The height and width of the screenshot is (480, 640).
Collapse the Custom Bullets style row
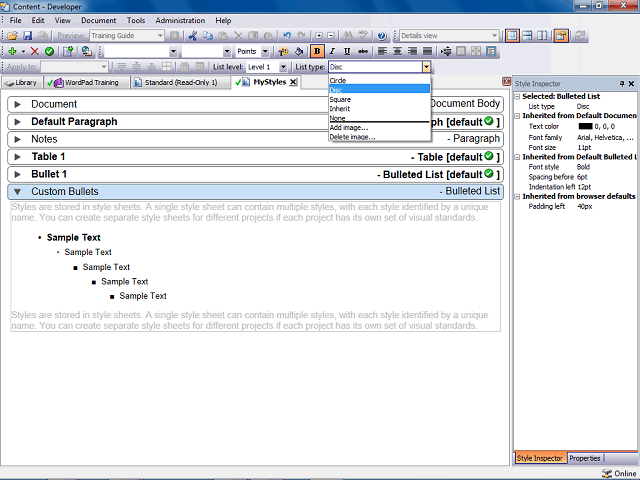tap(18, 191)
